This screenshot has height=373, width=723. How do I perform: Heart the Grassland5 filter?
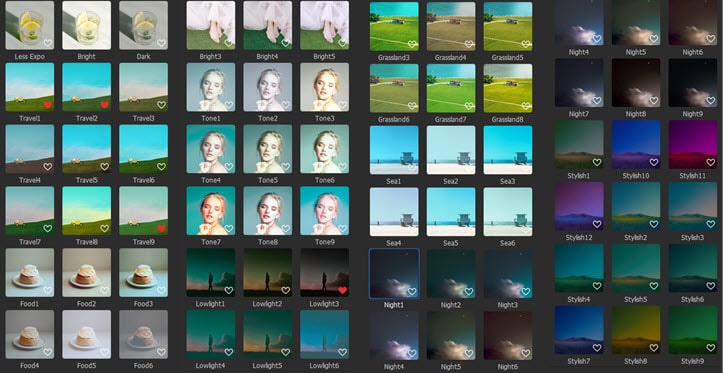click(x=526, y=44)
